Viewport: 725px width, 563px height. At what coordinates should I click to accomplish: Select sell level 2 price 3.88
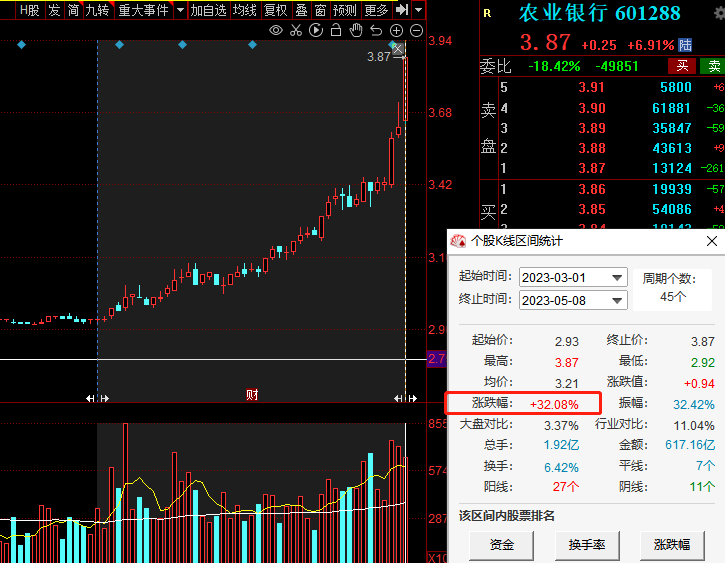(591, 148)
